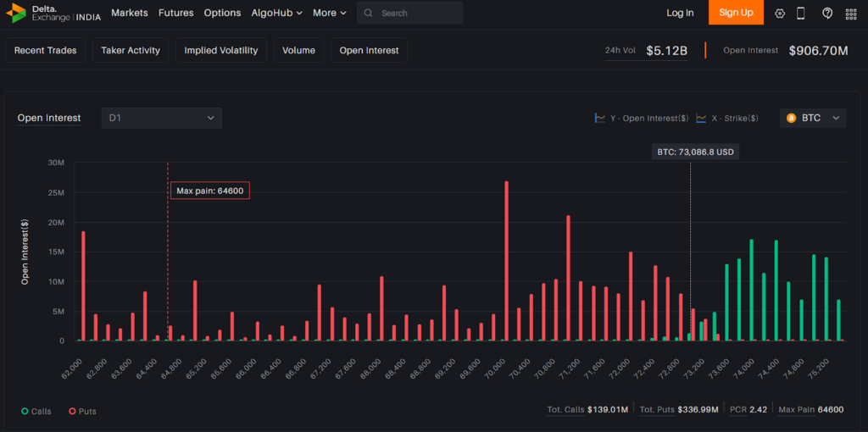Screen dimensions: 868x432
Task: Open the Options menu item
Action: click(222, 13)
